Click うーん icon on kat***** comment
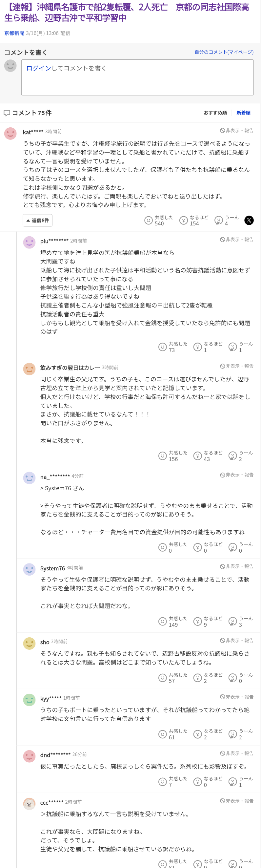261x868 pixels. tap(219, 221)
